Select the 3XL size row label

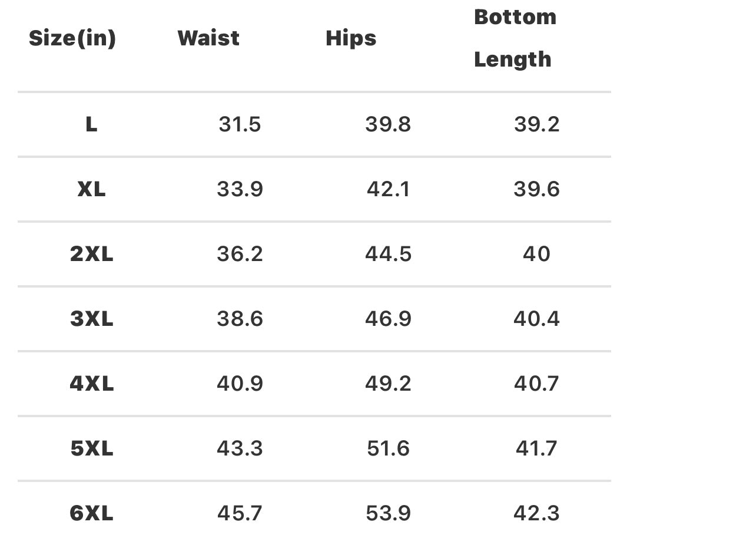[91, 319]
